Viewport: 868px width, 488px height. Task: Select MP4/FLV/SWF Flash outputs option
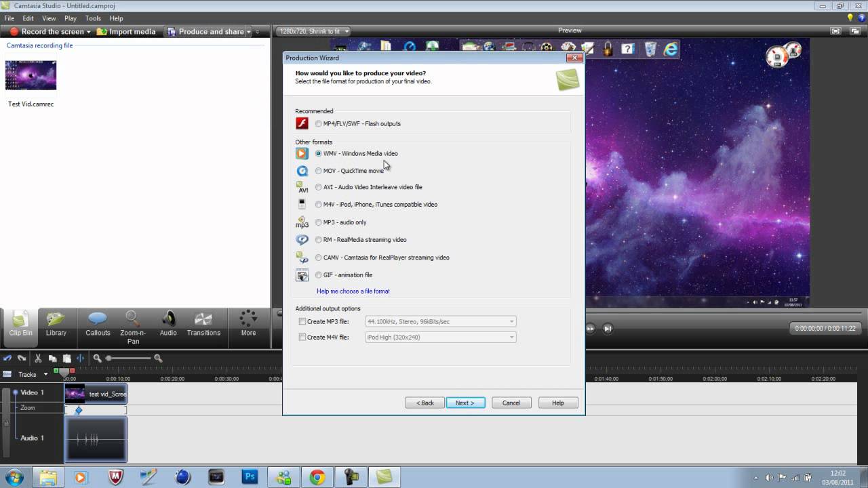318,123
